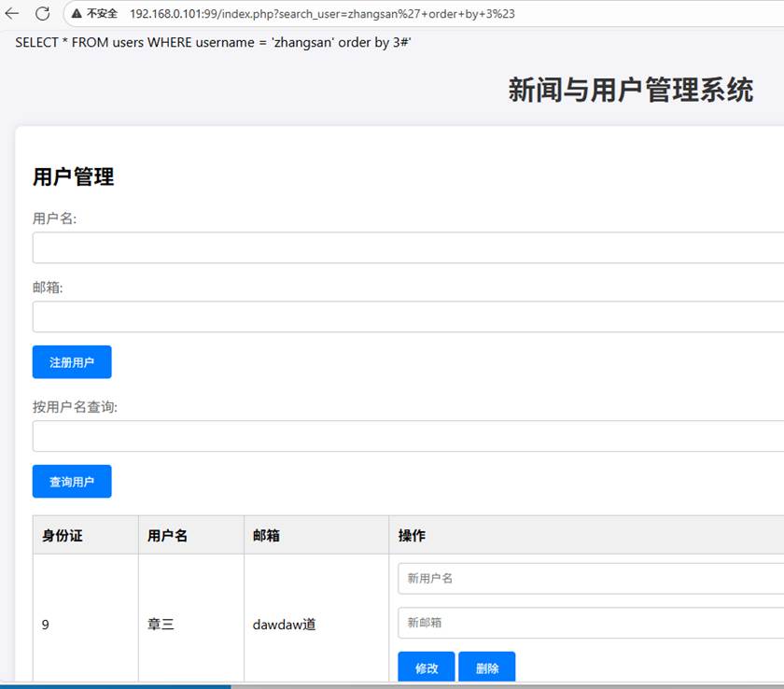The width and height of the screenshot is (784, 689).
Task: Click the SQL query text at page top
Action: click(x=213, y=43)
